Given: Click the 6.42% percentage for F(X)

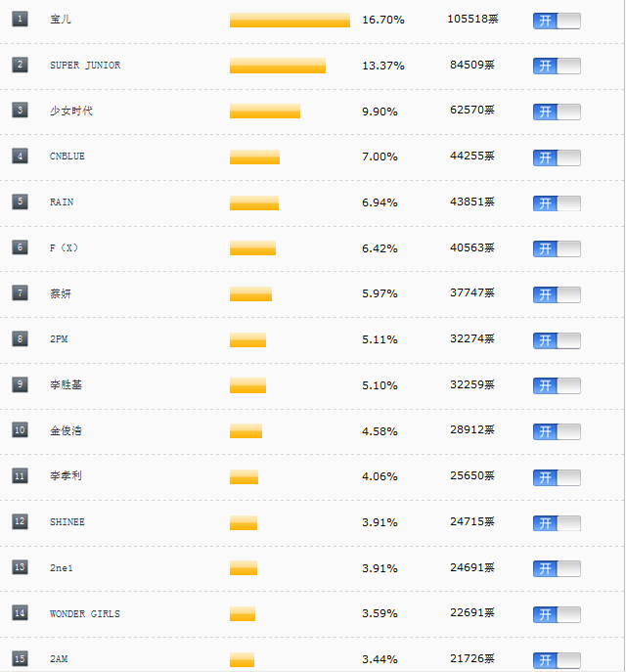Looking at the screenshot, I should click(380, 248).
